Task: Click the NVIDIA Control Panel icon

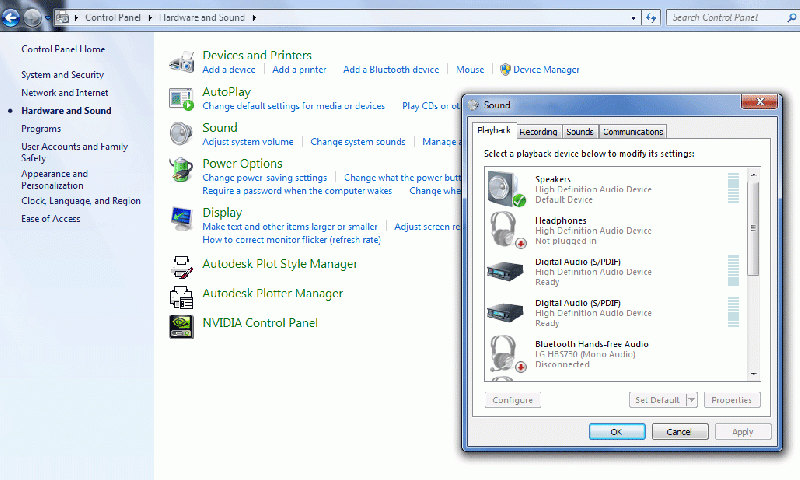Action: click(x=181, y=326)
